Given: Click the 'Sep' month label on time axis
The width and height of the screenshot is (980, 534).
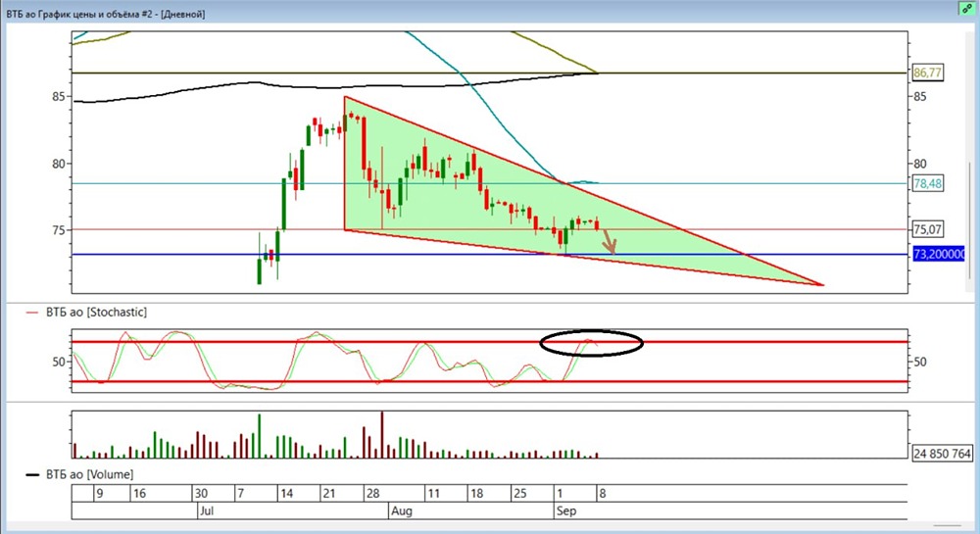Looking at the screenshot, I should coord(566,510).
